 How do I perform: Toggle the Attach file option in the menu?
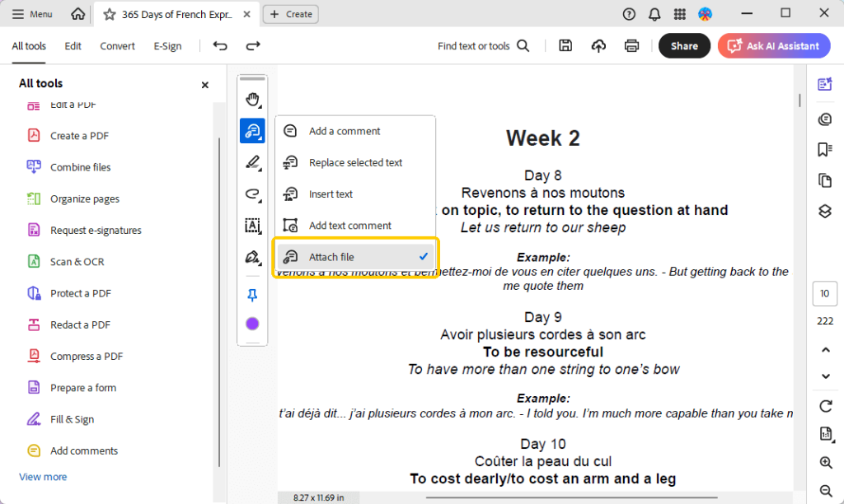354,257
